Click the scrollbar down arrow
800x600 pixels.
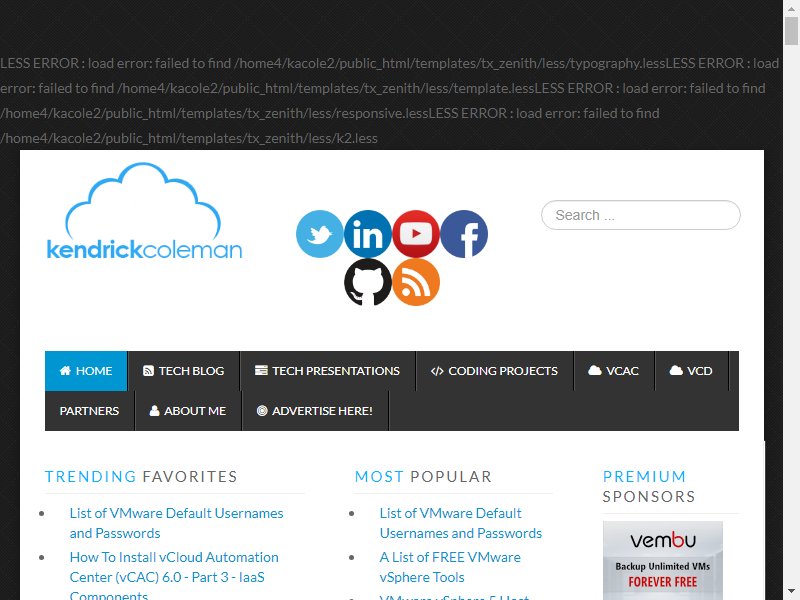coord(791,592)
